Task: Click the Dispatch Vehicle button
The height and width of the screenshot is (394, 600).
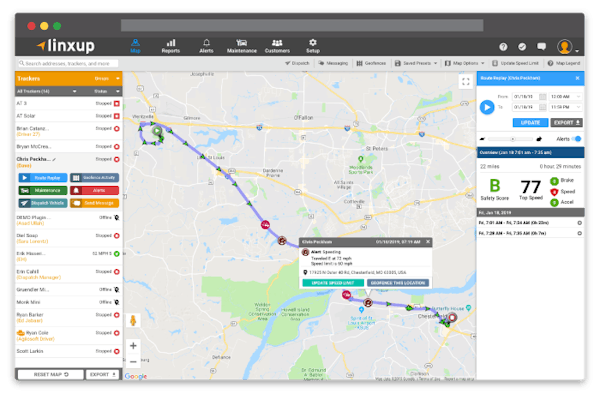Action: (43, 203)
